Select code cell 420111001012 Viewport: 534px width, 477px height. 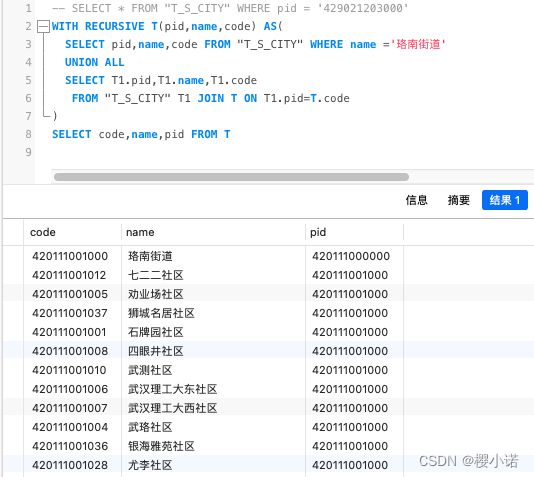coord(69,275)
